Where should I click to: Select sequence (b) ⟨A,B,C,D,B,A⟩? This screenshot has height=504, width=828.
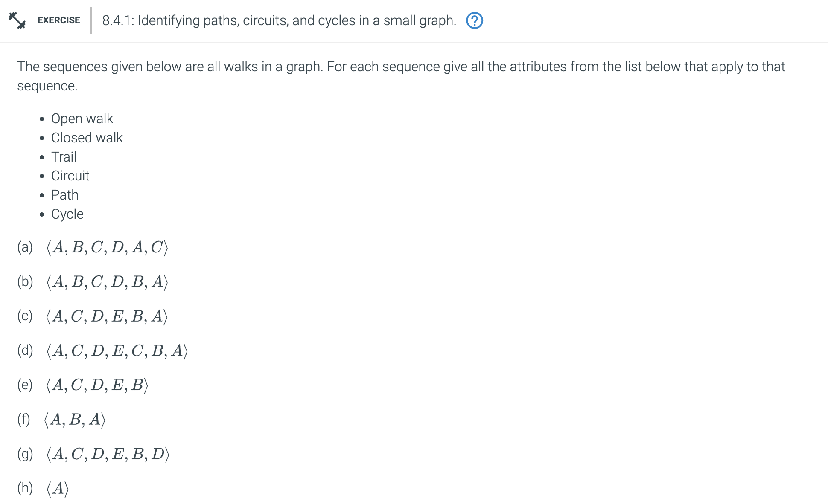pyautogui.click(x=107, y=282)
